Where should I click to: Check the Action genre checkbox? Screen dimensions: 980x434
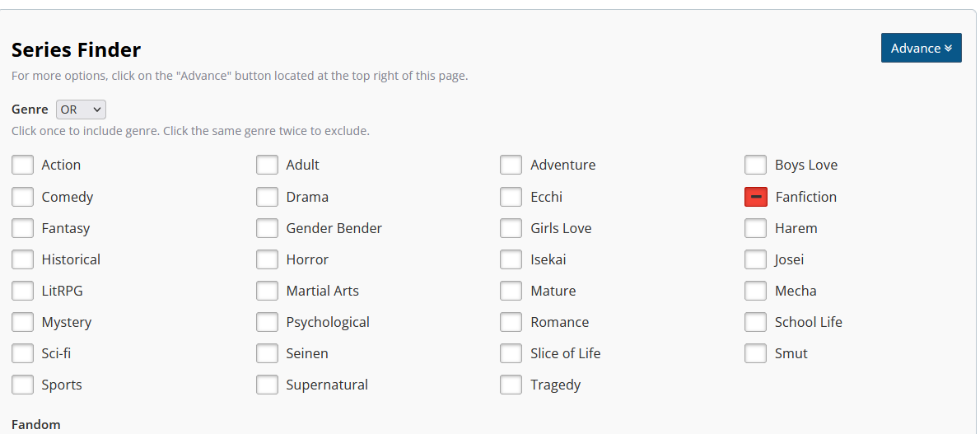[23, 166]
